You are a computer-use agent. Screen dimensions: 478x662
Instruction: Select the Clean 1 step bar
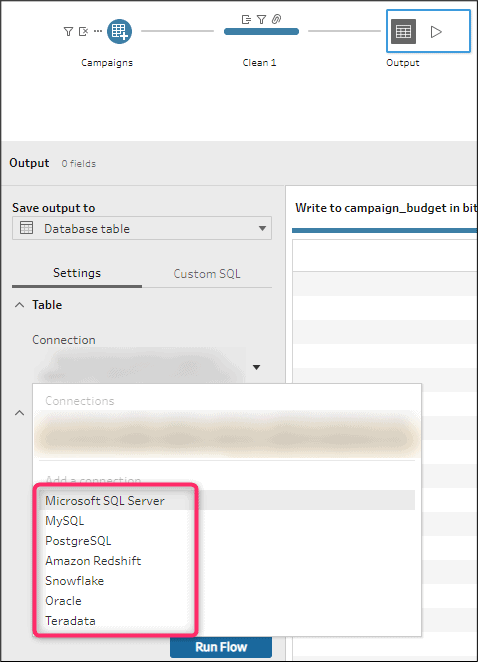pyautogui.click(x=261, y=32)
